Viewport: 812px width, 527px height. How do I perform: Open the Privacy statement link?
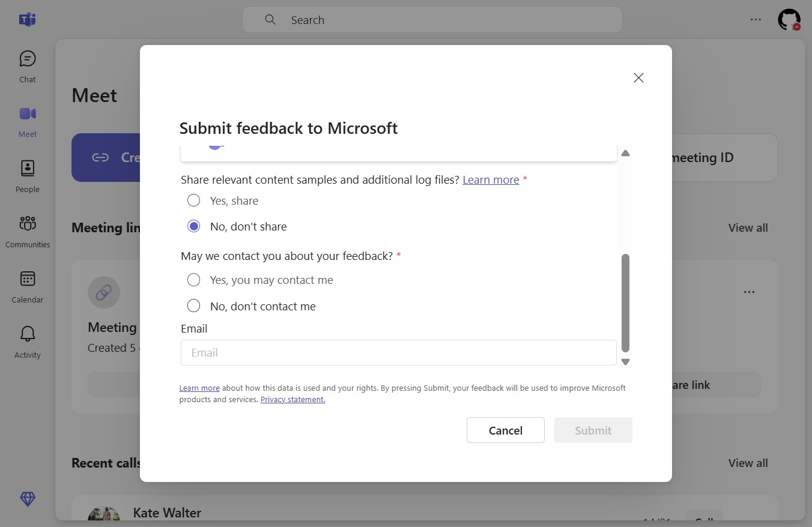coord(292,399)
